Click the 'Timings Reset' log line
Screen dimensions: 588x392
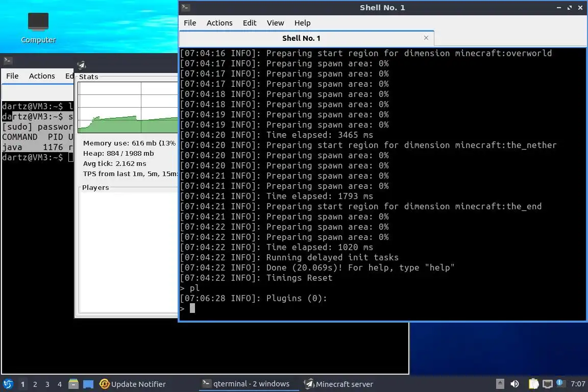(x=256, y=278)
